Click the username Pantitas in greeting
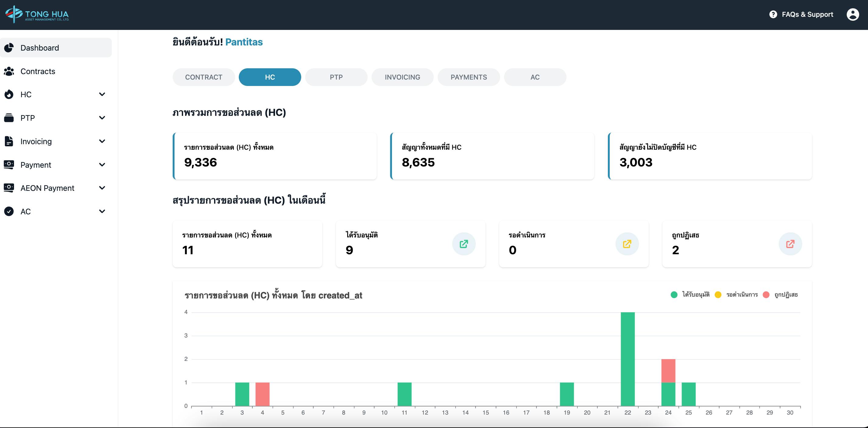Image resolution: width=868 pixels, height=428 pixels. [x=244, y=42]
